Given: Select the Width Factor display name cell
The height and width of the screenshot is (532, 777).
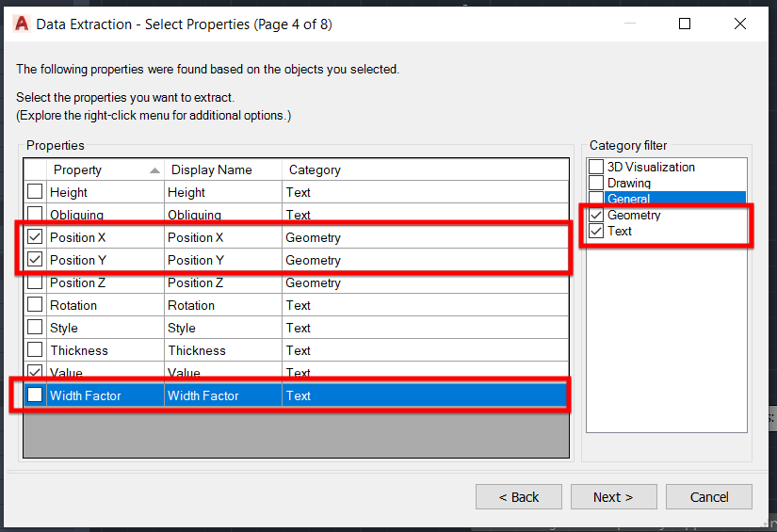Looking at the screenshot, I should [223, 395].
